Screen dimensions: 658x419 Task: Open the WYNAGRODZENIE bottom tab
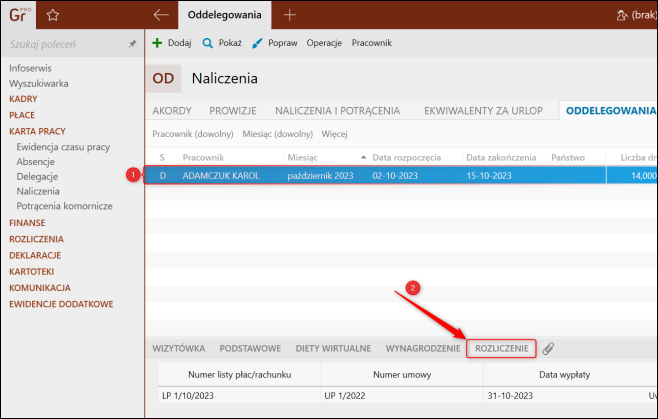[423, 348]
